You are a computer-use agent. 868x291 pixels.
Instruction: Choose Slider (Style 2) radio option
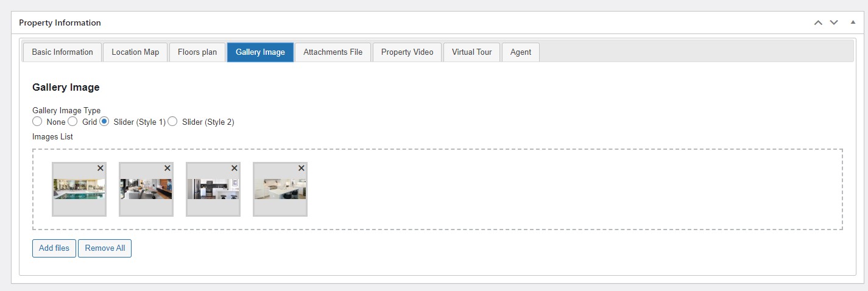[172, 122]
